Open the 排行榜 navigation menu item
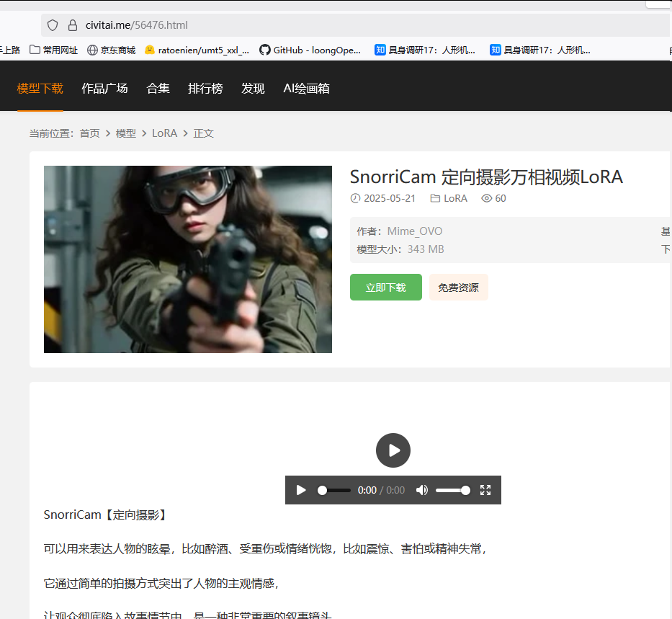Screen dimensions: 672x619 click(205, 89)
